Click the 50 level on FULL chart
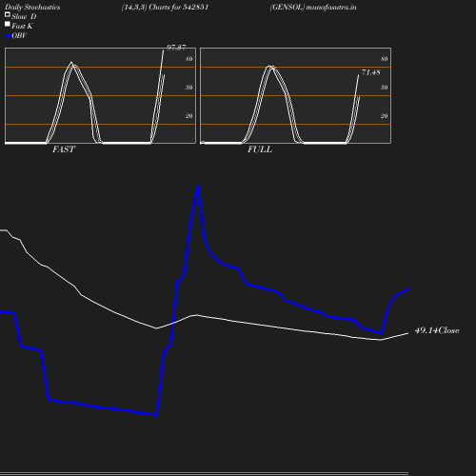 pos(385,88)
